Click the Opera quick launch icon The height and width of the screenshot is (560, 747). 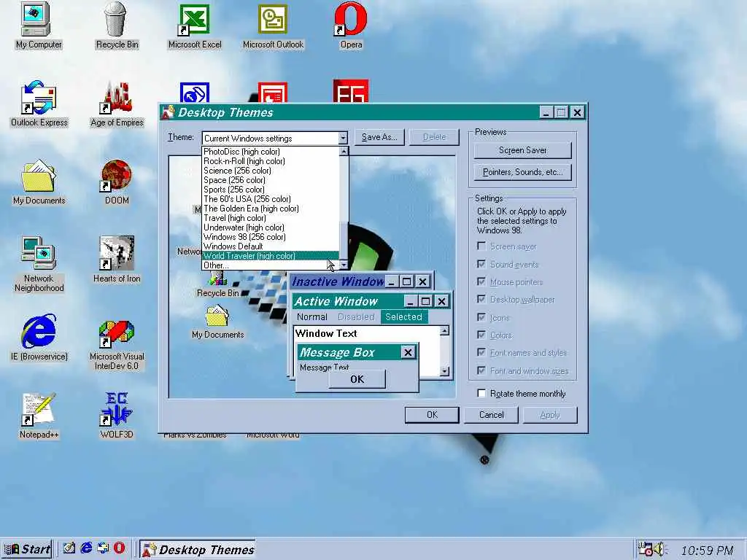click(119, 548)
